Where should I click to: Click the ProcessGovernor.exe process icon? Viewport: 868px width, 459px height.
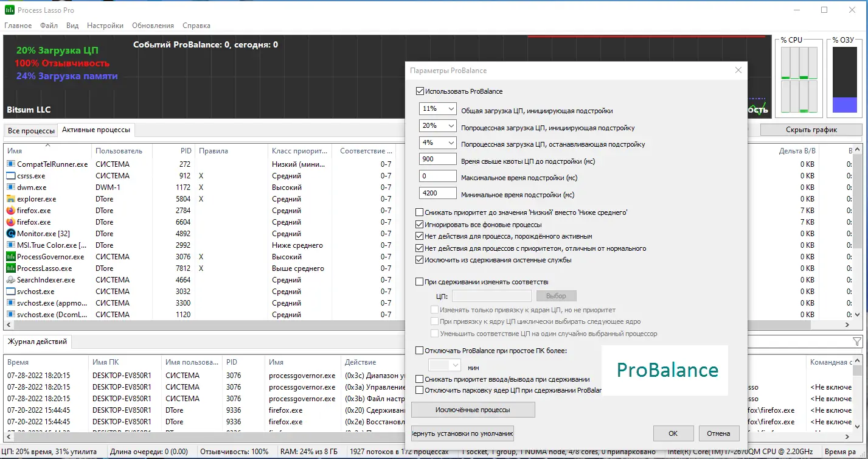11,257
